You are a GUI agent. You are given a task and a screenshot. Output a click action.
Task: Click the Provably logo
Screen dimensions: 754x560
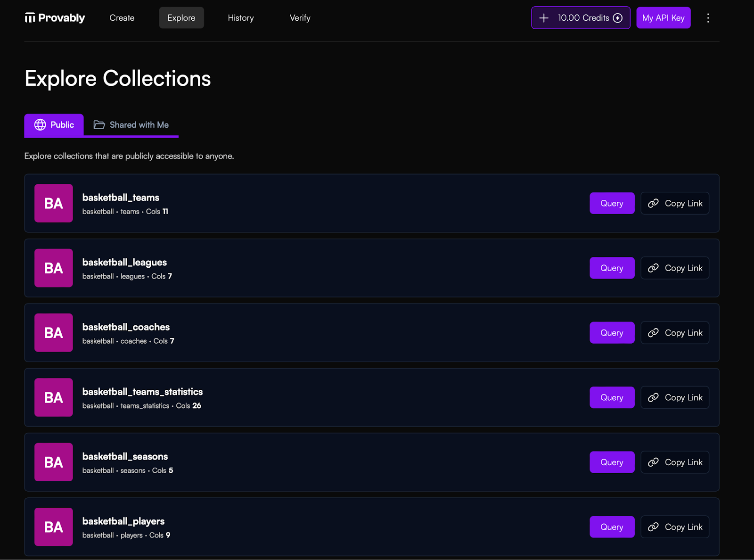(x=55, y=18)
